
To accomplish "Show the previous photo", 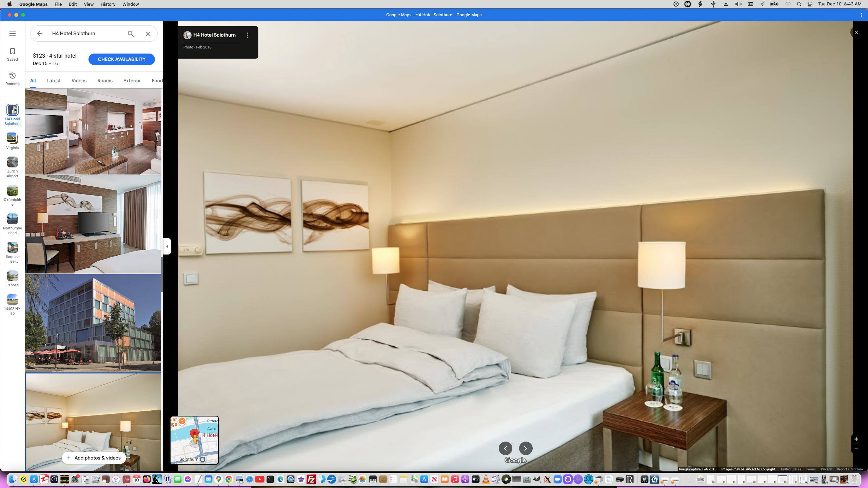I will pos(505,448).
